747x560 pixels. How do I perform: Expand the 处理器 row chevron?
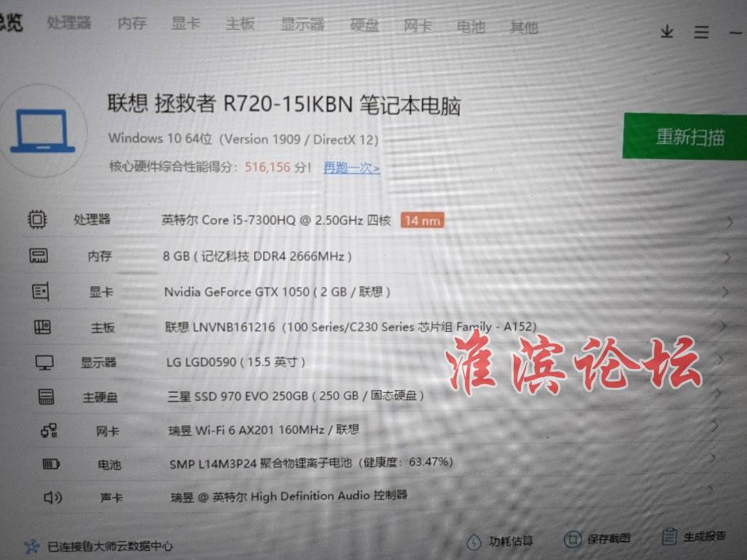pos(730,222)
